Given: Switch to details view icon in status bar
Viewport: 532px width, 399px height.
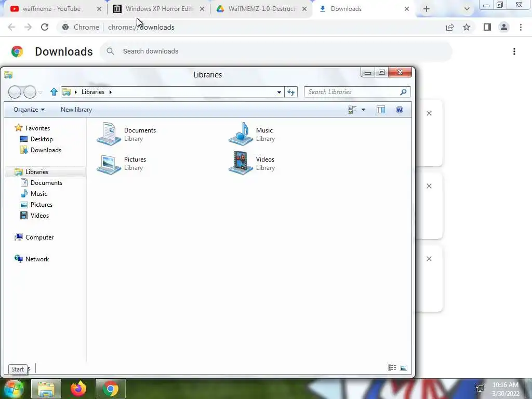Looking at the screenshot, I should tap(392, 368).
